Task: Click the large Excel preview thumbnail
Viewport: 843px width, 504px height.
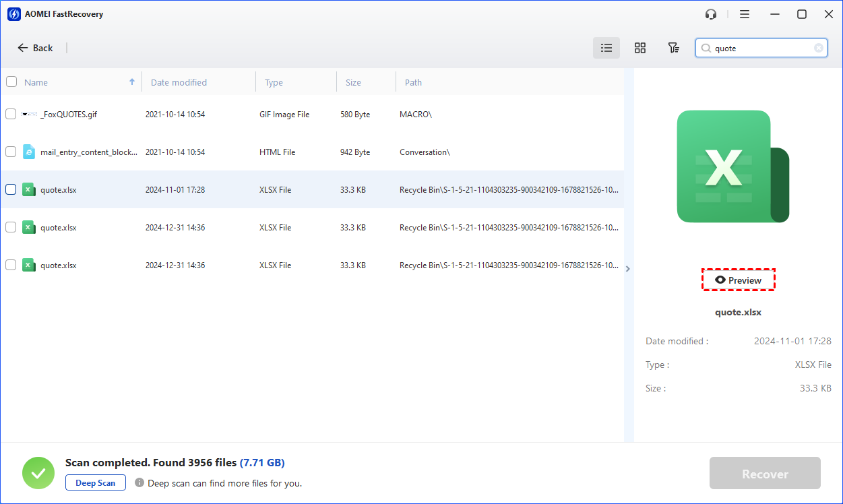Action: [732, 166]
